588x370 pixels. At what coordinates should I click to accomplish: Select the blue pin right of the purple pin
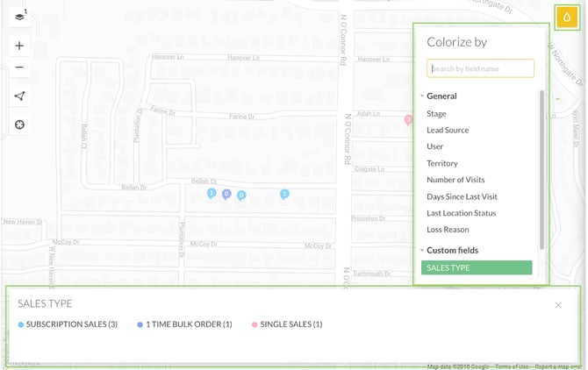[241, 196]
